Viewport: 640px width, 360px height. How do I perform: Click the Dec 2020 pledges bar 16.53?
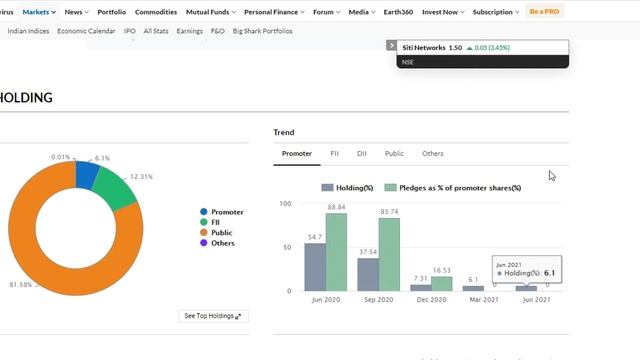pos(442,284)
